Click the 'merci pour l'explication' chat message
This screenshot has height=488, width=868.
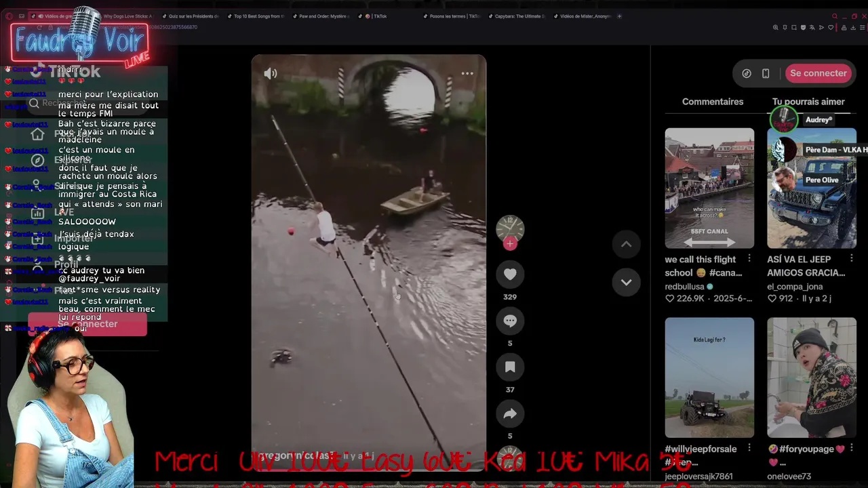point(108,94)
